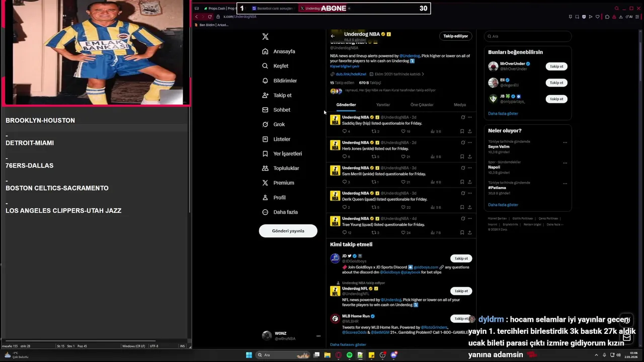Open Grok icon on Sam Merrill post

coord(463,168)
